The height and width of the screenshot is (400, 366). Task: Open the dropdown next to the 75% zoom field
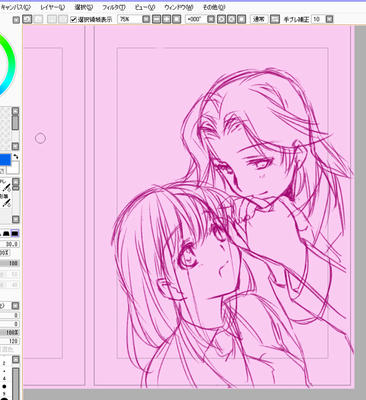coord(146,19)
